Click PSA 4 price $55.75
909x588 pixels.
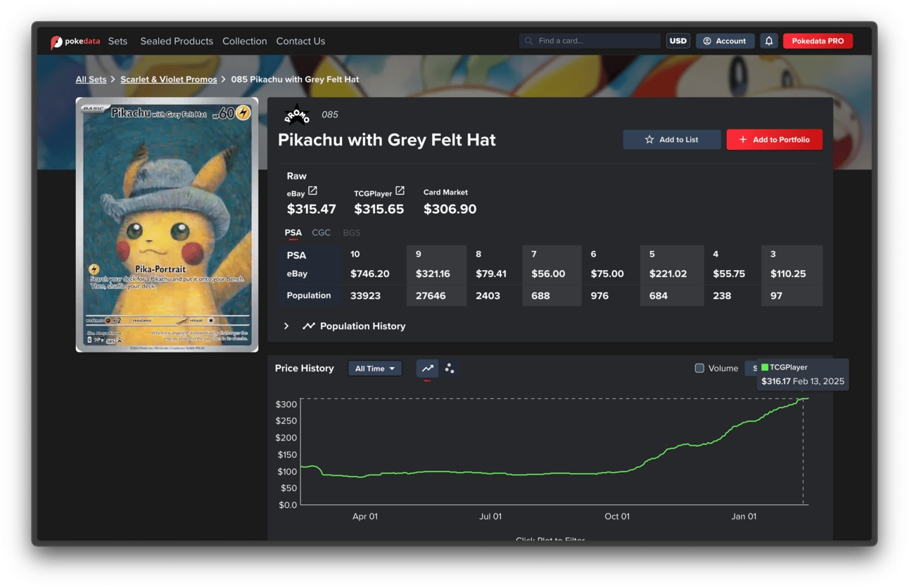(x=729, y=274)
